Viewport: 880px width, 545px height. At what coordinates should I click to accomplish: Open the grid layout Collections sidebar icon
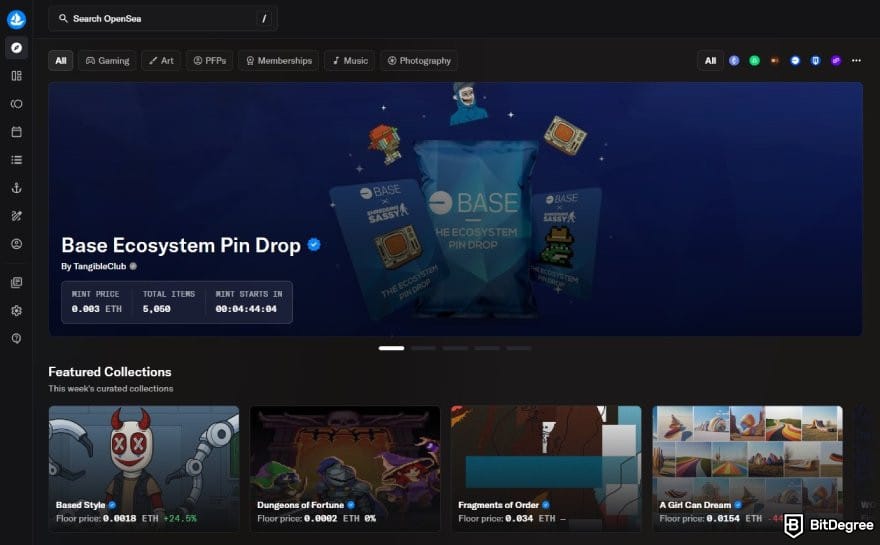(17, 76)
